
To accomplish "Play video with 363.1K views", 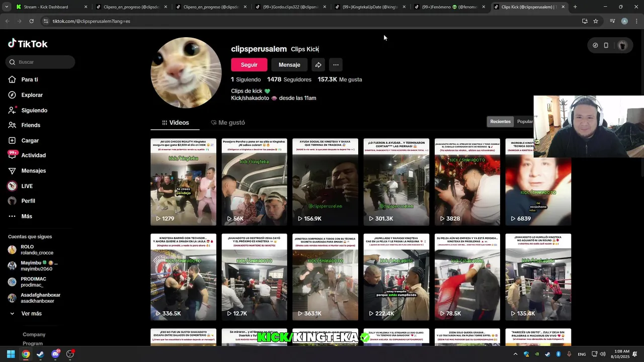I will click(325, 277).
